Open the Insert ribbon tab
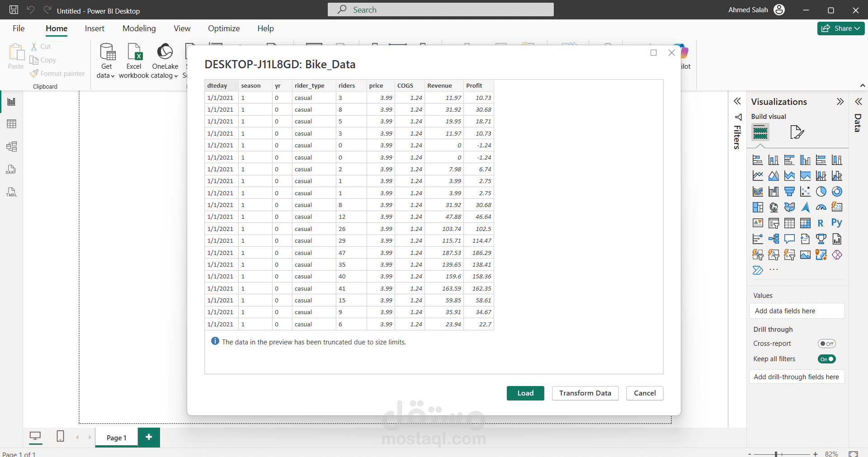The width and height of the screenshot is (868, 457). point(94,28)
